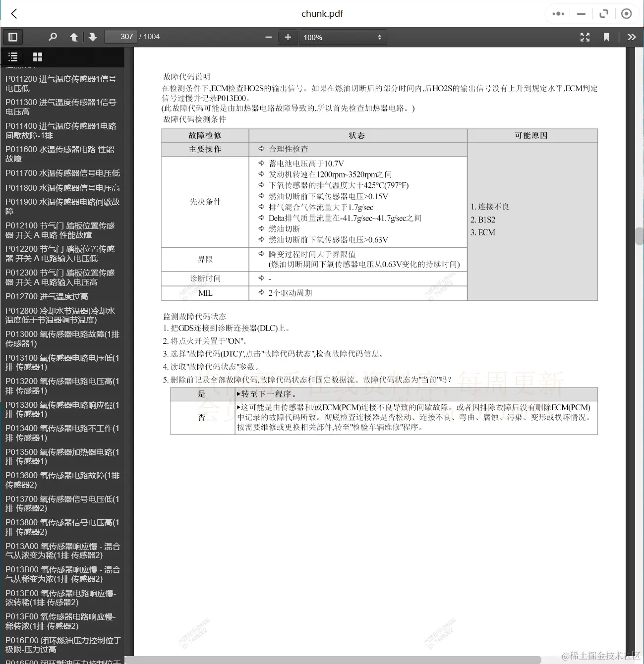The height and width of the screenshot is (664, 644).
Task: Click the circular record icon in title bar
Action: tap(626, 13)
